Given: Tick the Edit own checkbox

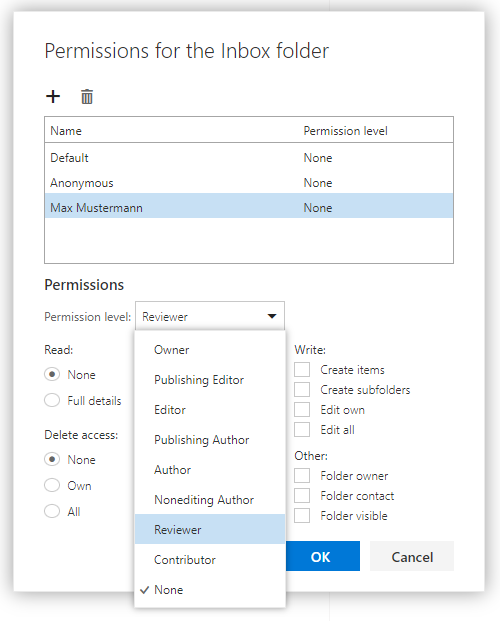Looking at the screenshot, I should click(302, 410).
